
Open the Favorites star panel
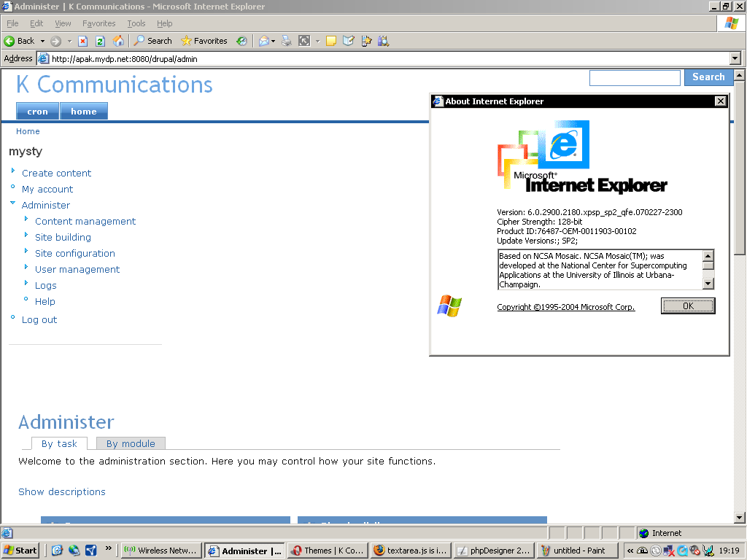click(204, 41)
